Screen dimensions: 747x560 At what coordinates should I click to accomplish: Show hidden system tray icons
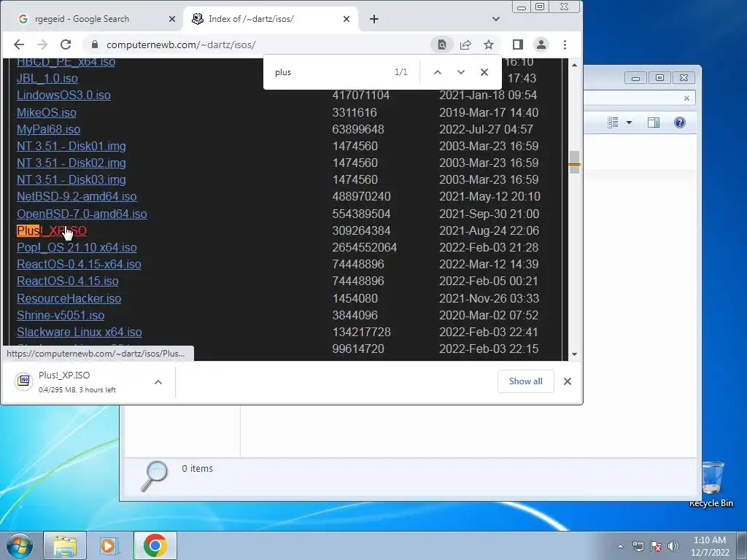[620, 546]
